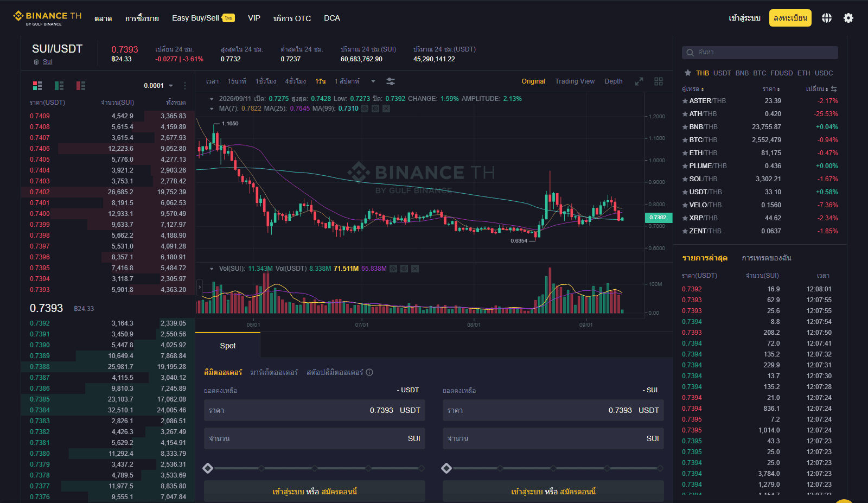Collapse the OHLC info line arrow
Image resolution: width=868 pixels, height=503 pixels.
coord(212,99)
